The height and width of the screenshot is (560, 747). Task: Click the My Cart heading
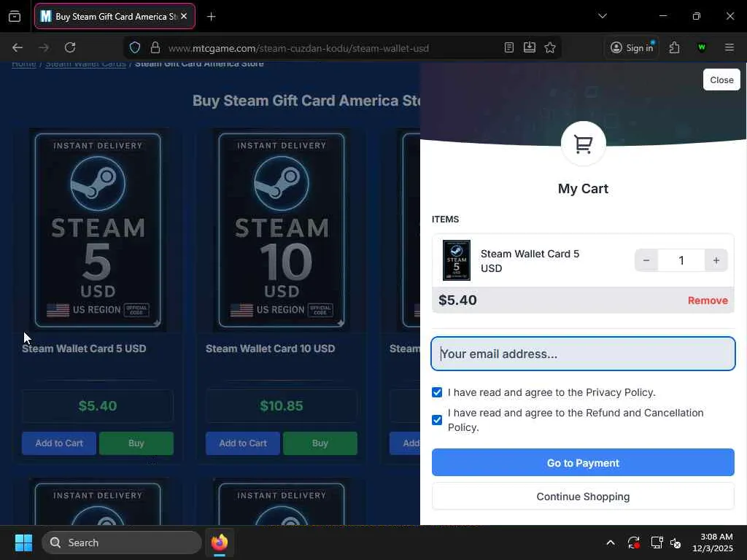(x=583, y=189)
